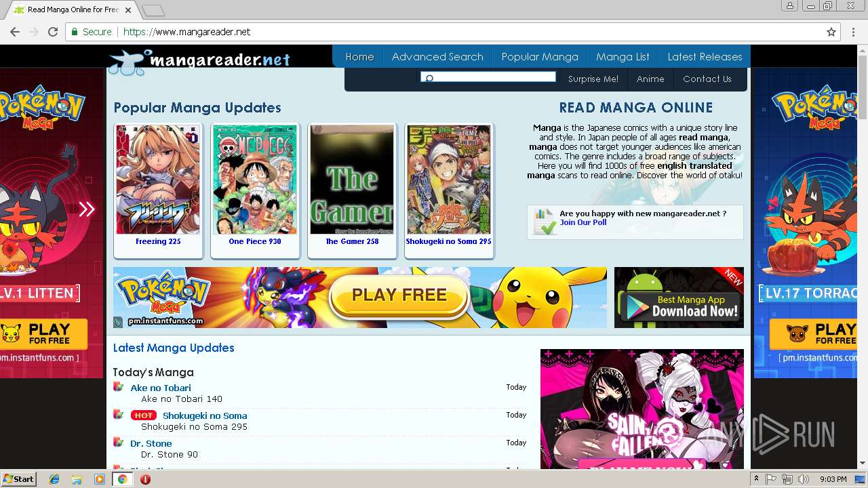Click the Chrome taskbar icon
Image resolution: width=868 pixels, height=488 pixels.
pos(122,479)
